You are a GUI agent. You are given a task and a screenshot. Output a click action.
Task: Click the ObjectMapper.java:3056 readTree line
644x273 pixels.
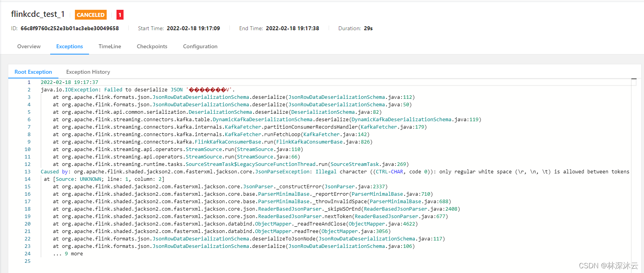pos(222,231)
